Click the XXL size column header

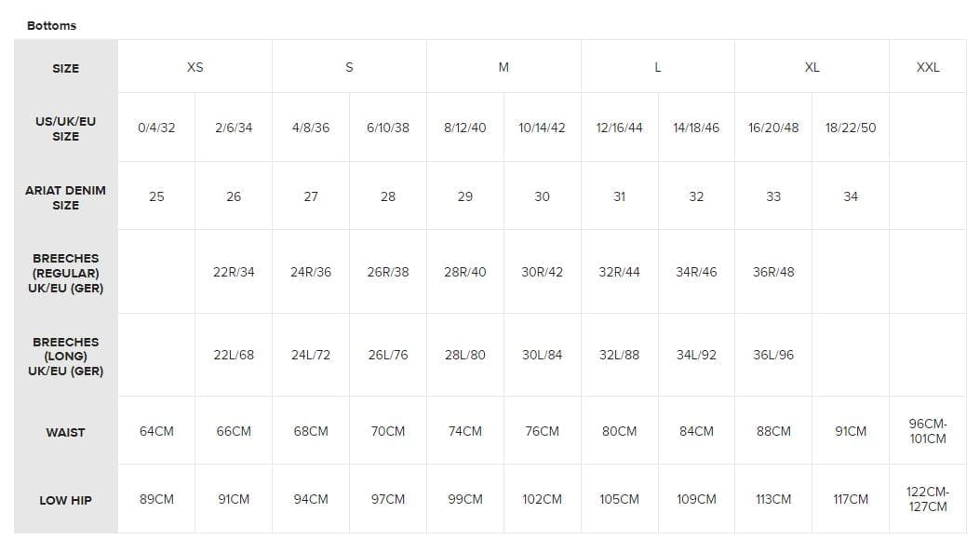928,67
